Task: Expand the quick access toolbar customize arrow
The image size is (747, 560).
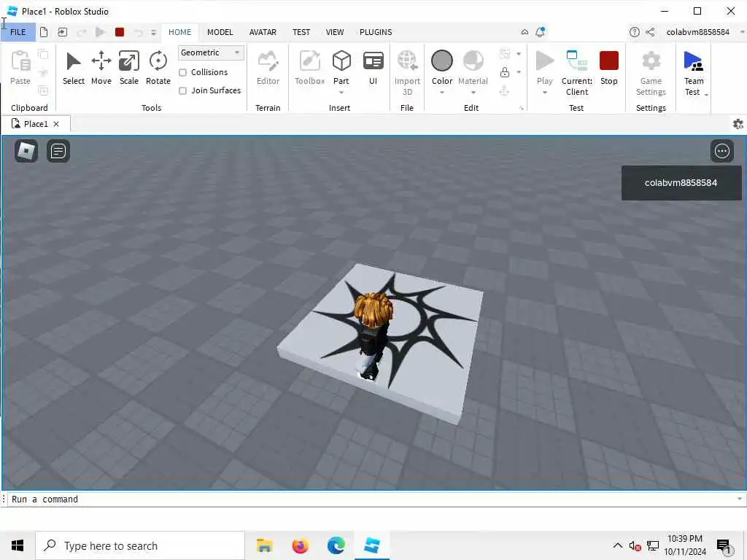Action: 153,32
